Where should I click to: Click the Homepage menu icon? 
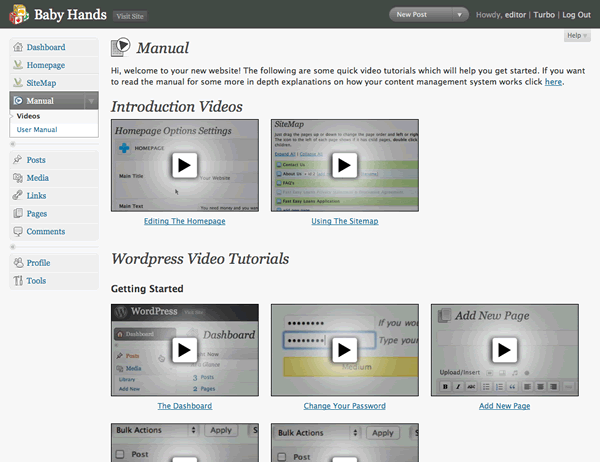point(18,65)
